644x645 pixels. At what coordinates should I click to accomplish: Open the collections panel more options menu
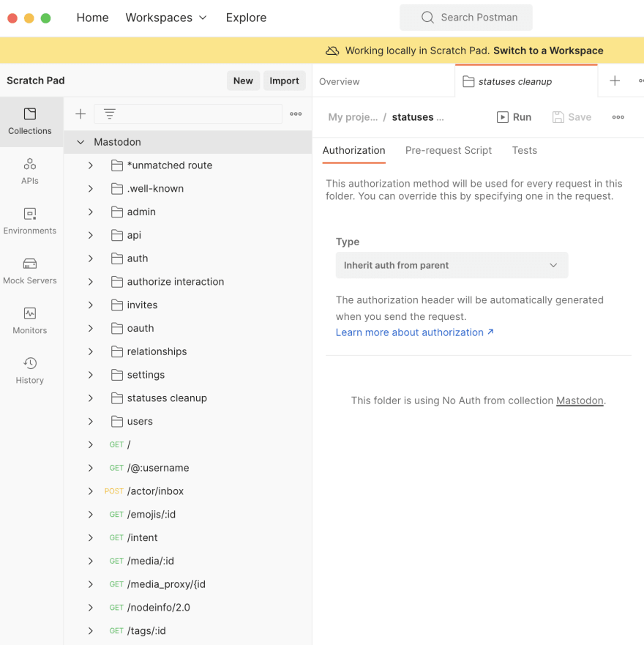tap(296, 114)
